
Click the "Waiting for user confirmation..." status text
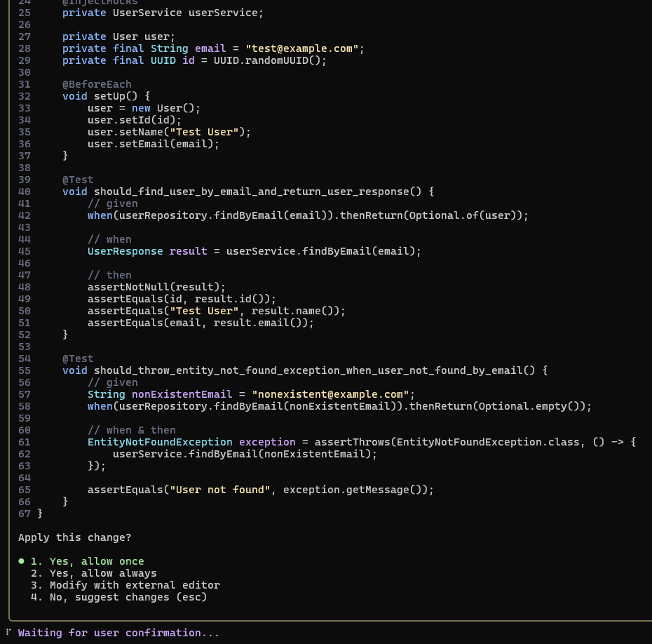click(x=118, y=633)
